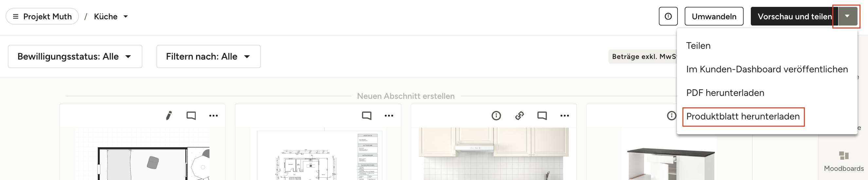Screen dimensions: 868x180
Task: Click the info icon next to Umwandeln
Action: 668,16
